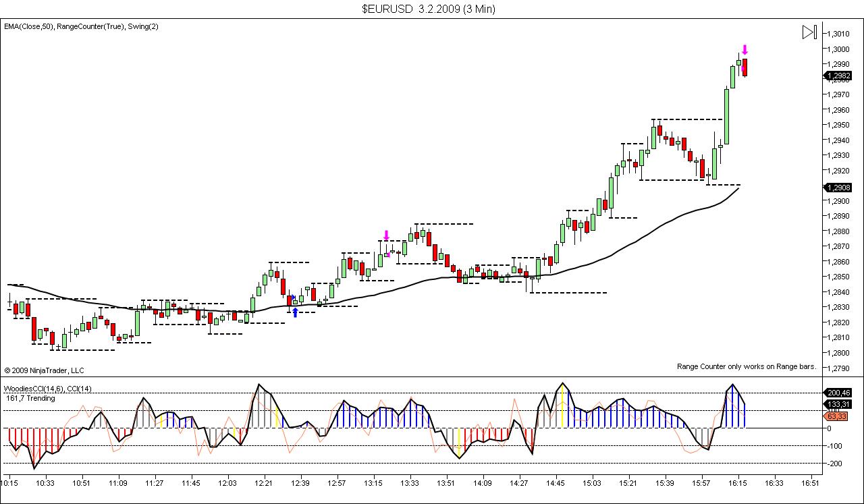Click the -100 label on CCI axis
Image resolution: width=864 pixels, height=504 pixels.
point(835,446)
